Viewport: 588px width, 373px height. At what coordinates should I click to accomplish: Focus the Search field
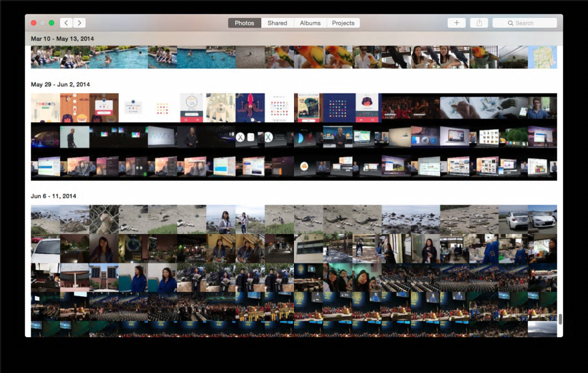525,23
